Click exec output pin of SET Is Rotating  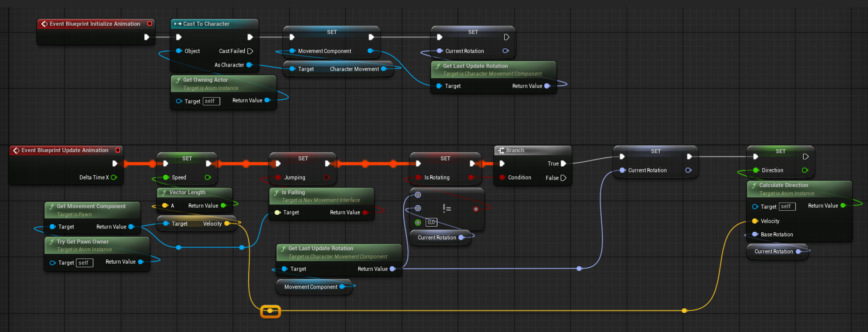tap(472, 163)
